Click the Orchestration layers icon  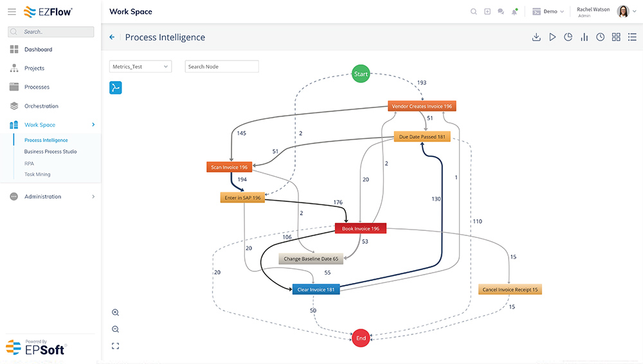click(x=14, y=106)
